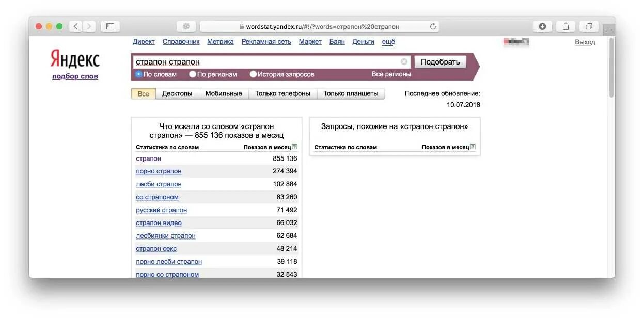Click the 'Выход' logout link
The width and height of the screenshot is (644, 319).
click(x=585, y=42)
